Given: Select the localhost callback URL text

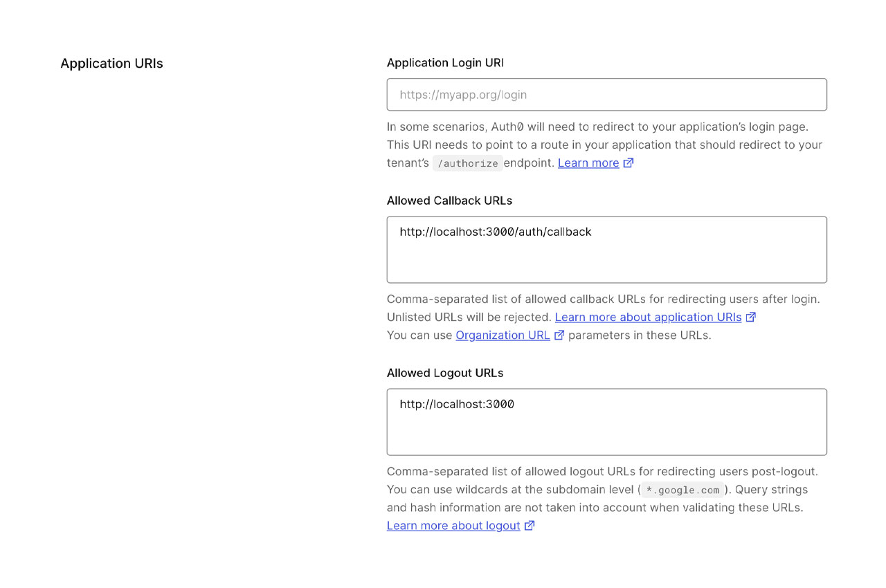Looking at the screenshot, I should click(495, 232).
